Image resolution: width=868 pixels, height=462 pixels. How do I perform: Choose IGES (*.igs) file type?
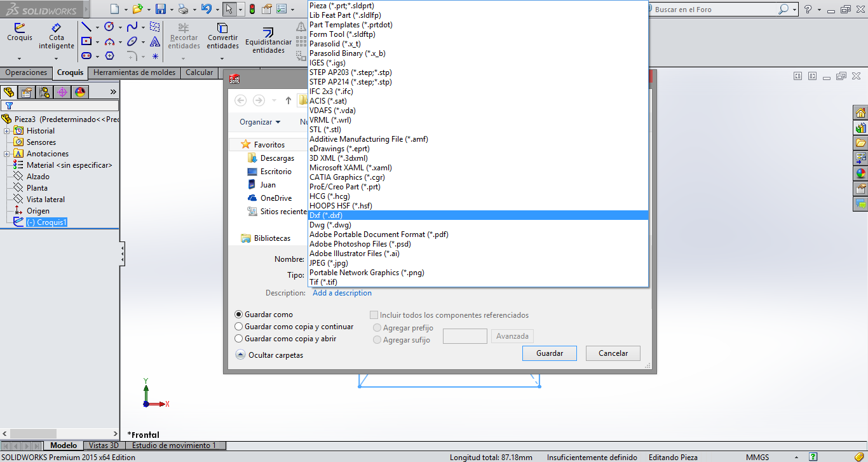tap(478, 63)
